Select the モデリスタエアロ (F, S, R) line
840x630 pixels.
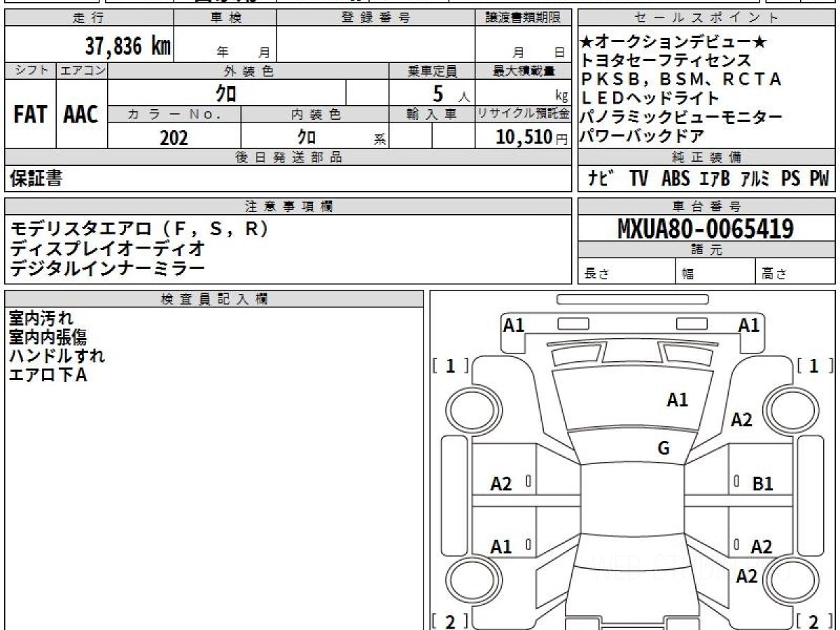[x=140, y=229]
